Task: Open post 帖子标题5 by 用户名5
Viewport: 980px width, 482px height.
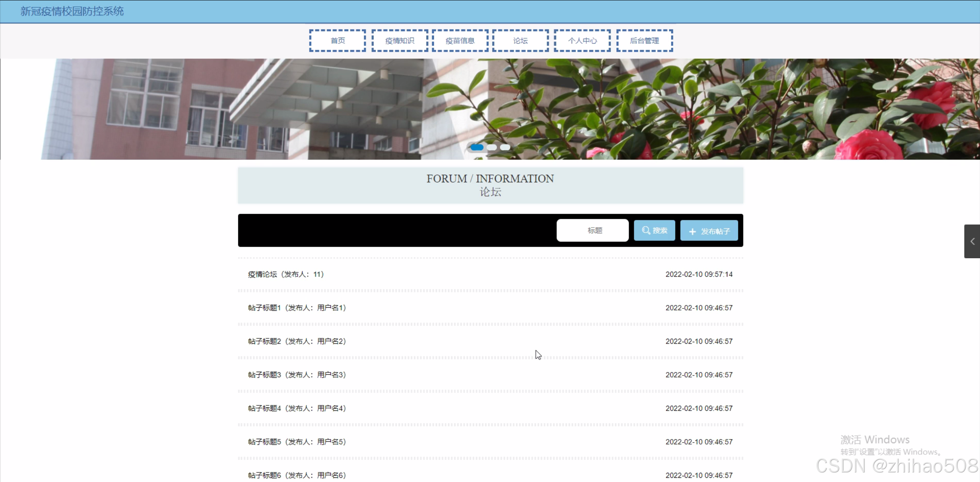Action: [x=297, y=442]
